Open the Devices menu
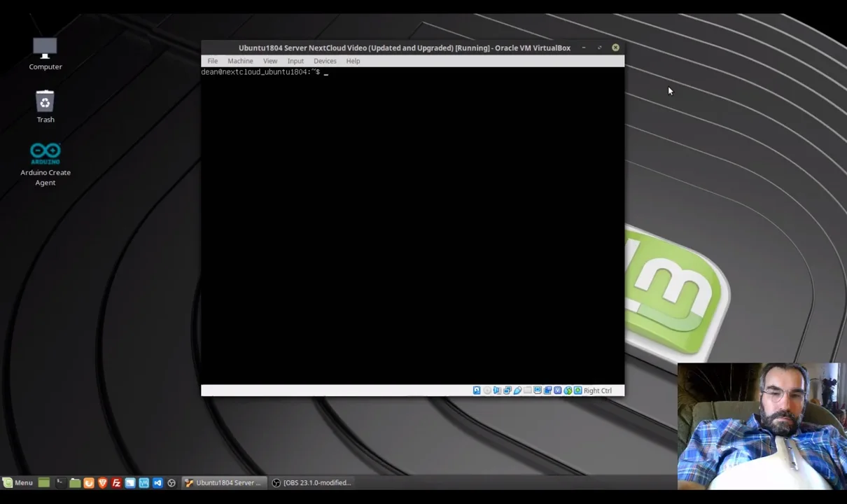 tap(325, 61)
